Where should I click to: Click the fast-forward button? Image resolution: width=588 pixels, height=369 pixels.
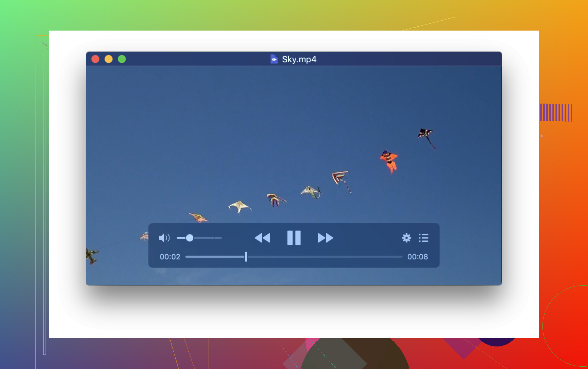[325, 238]
